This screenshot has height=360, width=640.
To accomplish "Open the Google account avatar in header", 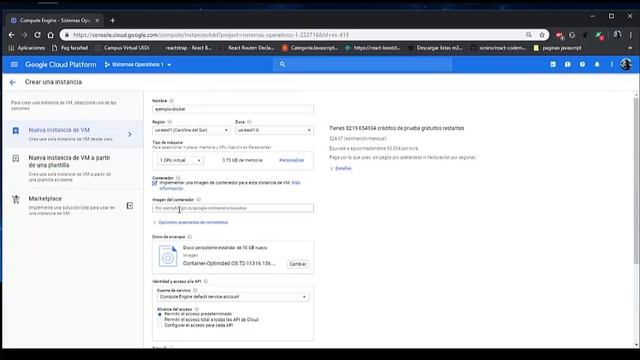I will [626, 64].
